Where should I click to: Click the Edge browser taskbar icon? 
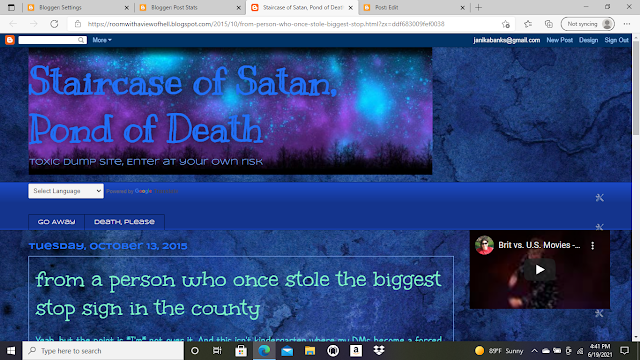264,351
